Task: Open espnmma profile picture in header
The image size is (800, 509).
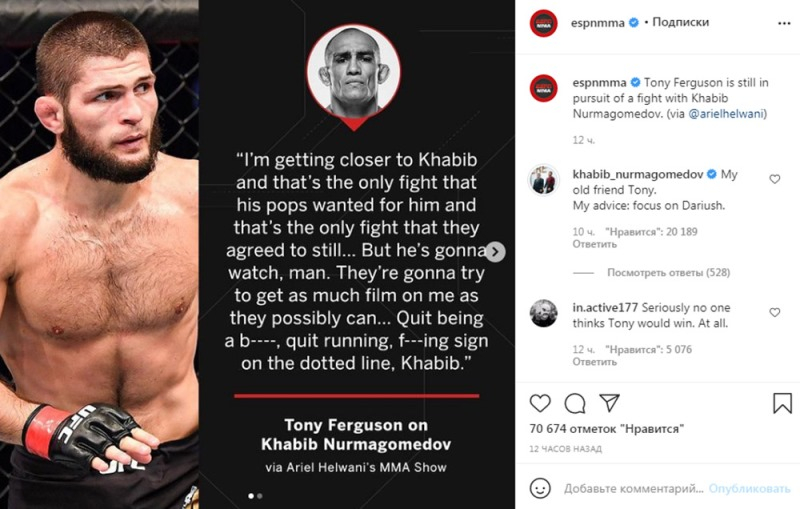Action: tap(543, 22)
